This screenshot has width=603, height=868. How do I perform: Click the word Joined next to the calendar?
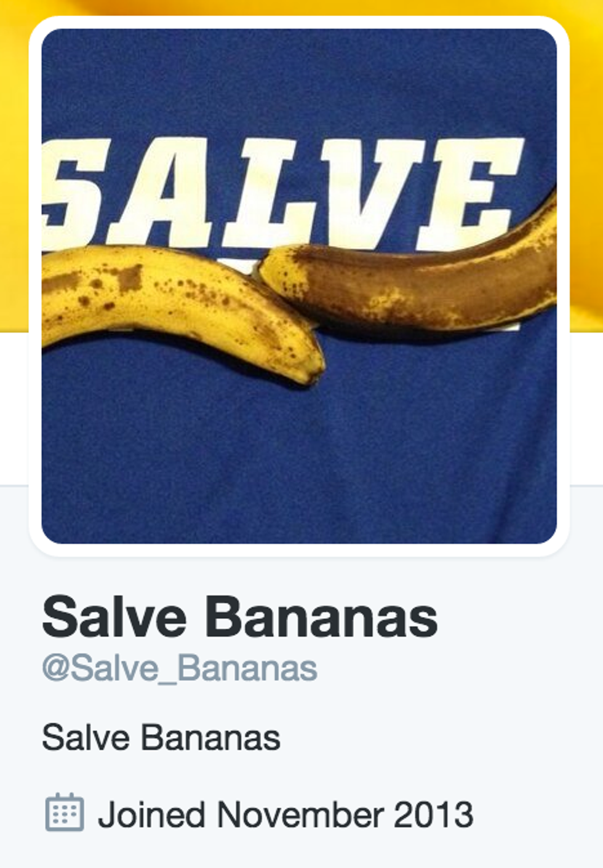[x=153, y=815]
